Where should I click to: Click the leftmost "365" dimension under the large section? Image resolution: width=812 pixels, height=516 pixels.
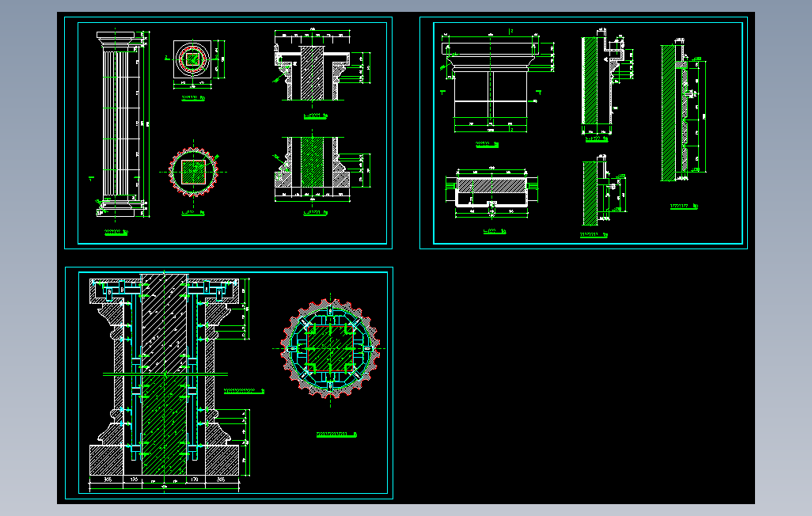pos(107,480)
